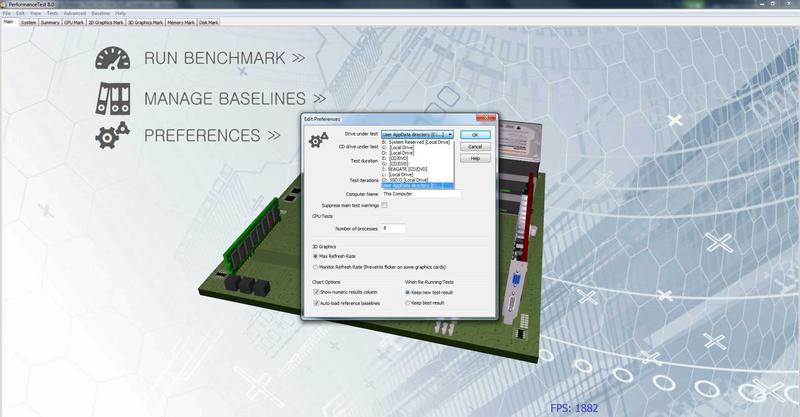Click RUN BENCHMARK link
Viewport: 800px width, 417px height.
tap(224, 58)
